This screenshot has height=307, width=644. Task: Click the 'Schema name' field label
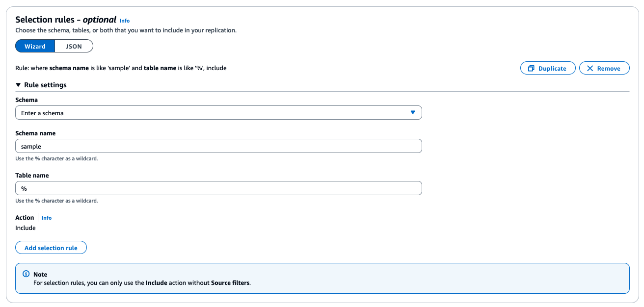coord(35,133)
